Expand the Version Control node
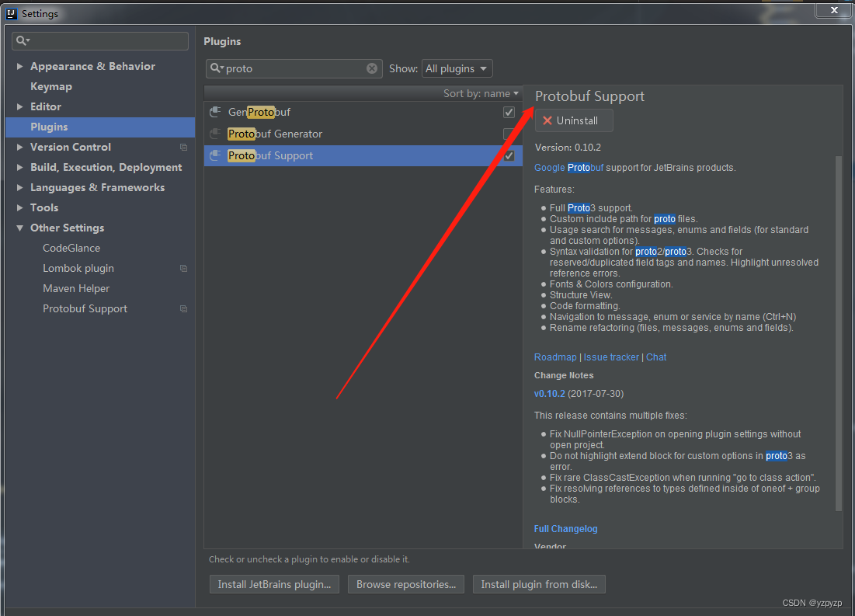Image resolution: width=855 pixels, height=616 pixels. tap(19, 147)
